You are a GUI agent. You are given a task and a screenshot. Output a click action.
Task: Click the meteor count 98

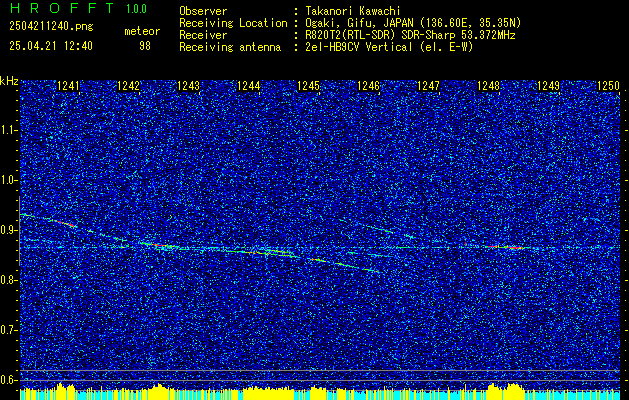[x=145, y=46]
